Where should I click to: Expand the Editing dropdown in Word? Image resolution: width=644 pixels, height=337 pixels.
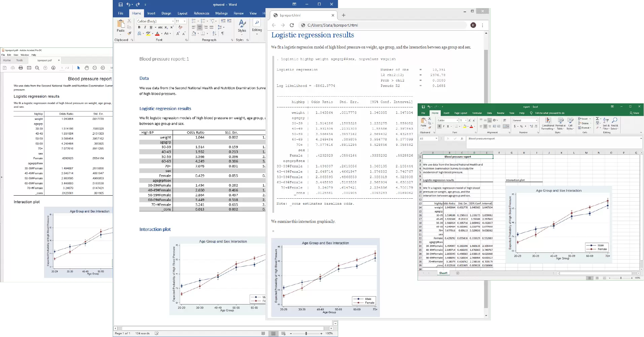tap(257, 27)
